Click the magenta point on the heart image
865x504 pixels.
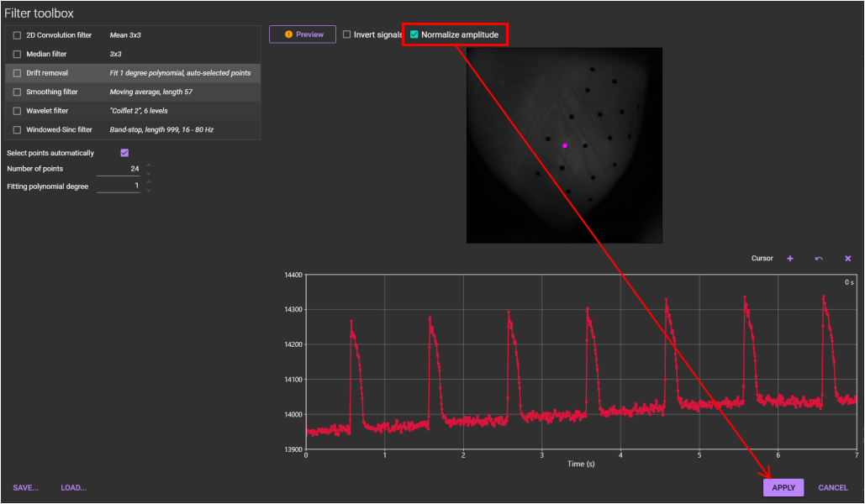pyautogui.click(x=565, y=145)
